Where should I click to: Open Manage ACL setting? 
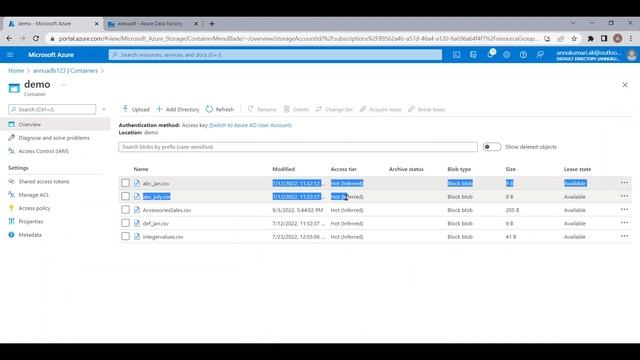[x=33, y=195]
